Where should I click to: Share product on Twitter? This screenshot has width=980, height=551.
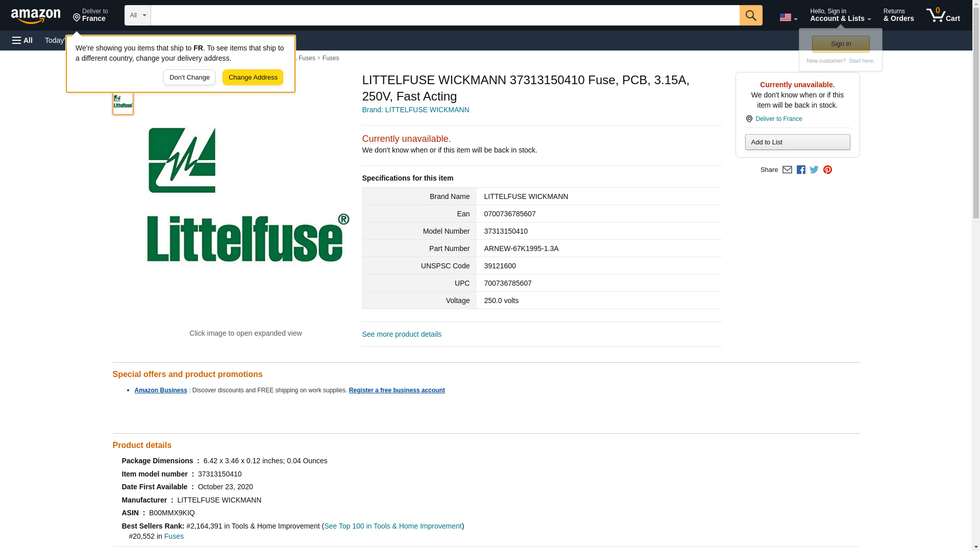click(814, 170)
